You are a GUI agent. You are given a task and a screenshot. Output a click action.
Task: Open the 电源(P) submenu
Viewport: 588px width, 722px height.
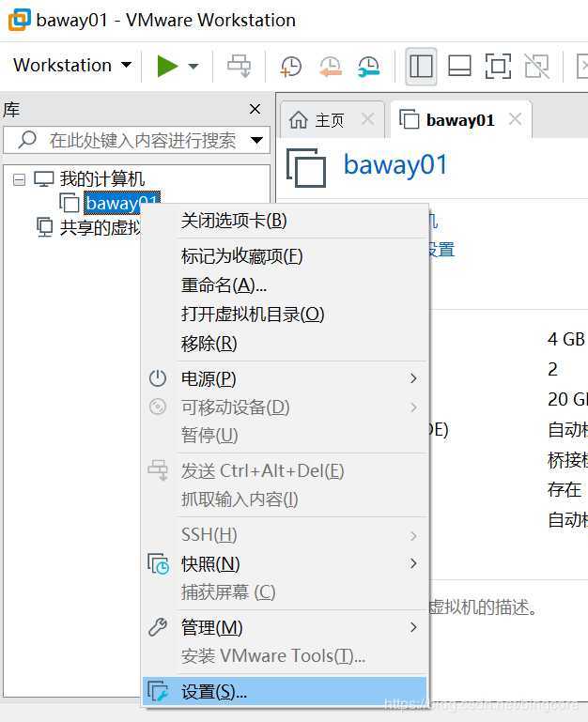(285, 378)
